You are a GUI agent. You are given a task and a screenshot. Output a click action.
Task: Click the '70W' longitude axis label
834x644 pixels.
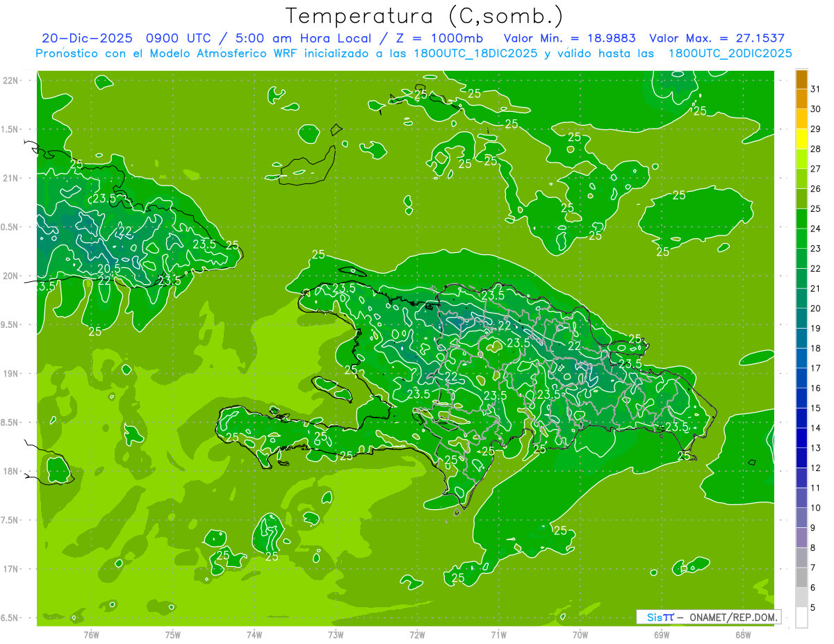pos(580,635)
